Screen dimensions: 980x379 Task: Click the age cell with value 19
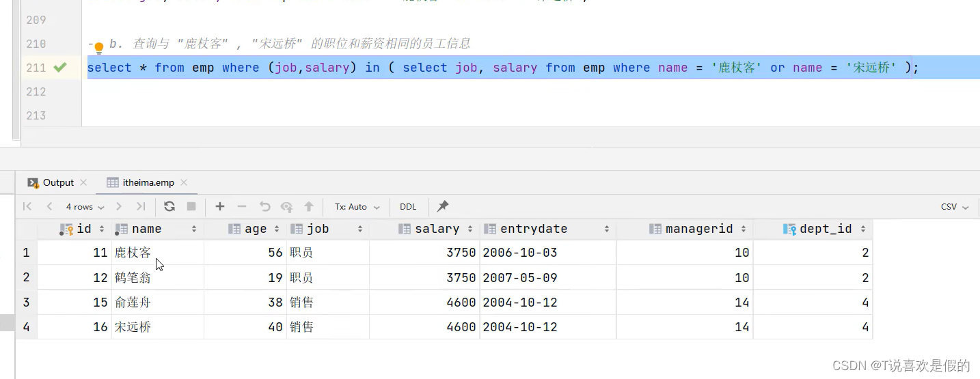coord(245,278)
